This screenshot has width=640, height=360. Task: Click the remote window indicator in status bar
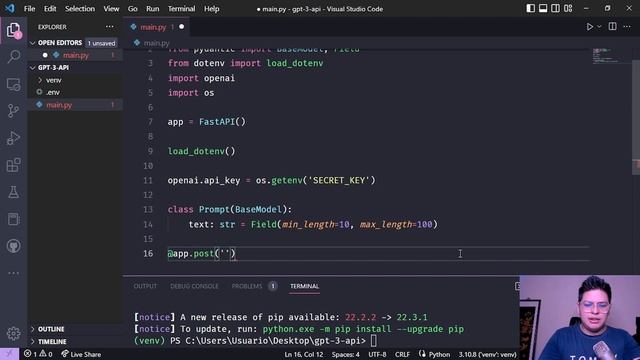9,354
